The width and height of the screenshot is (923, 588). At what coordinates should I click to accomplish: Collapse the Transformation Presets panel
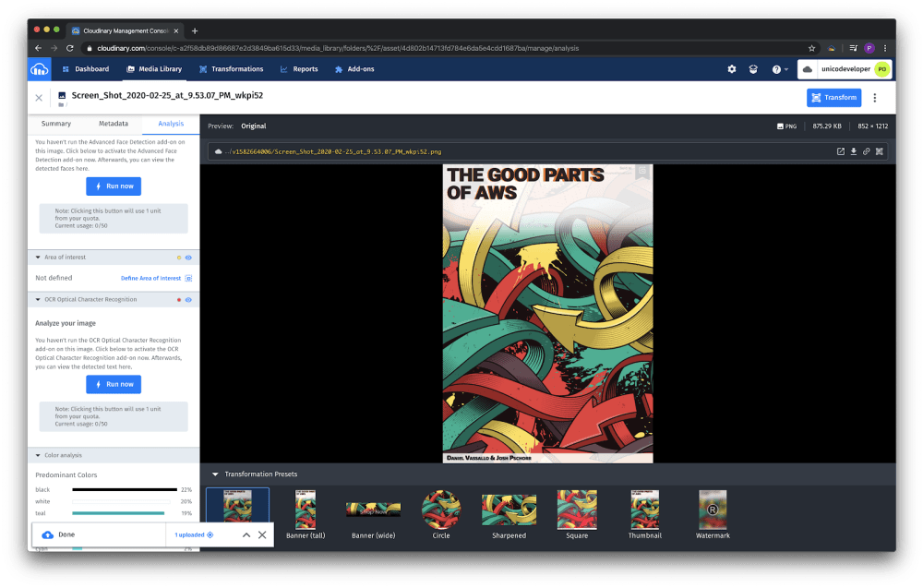(215, 474)
